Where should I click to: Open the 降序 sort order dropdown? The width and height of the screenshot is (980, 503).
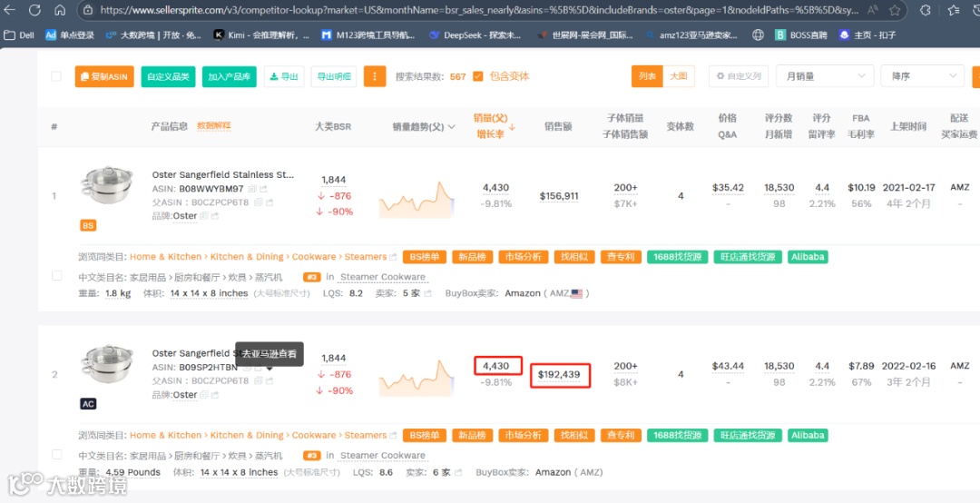923,76
